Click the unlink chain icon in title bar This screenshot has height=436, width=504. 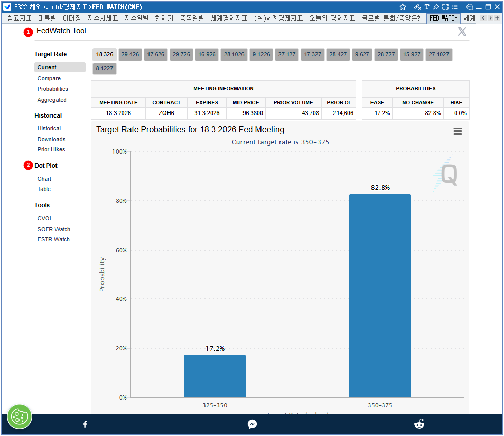click(417, 7)
